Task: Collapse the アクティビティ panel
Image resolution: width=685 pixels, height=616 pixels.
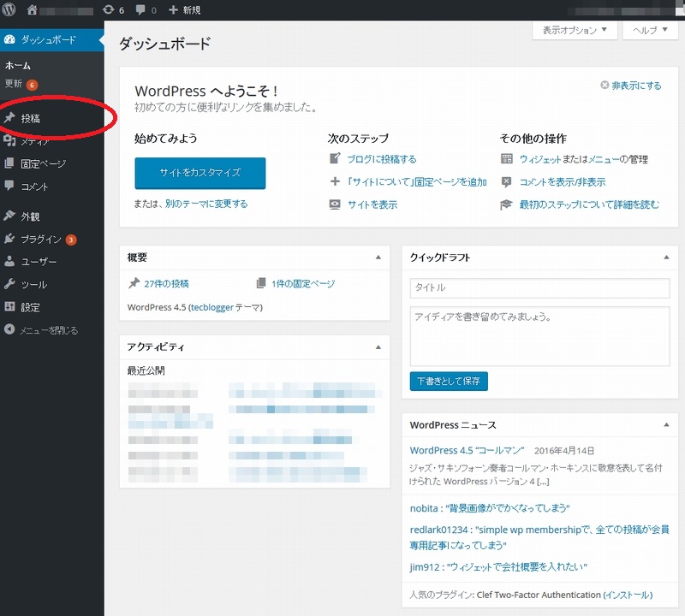Action: pyautogui.click(x=378, y=347)
